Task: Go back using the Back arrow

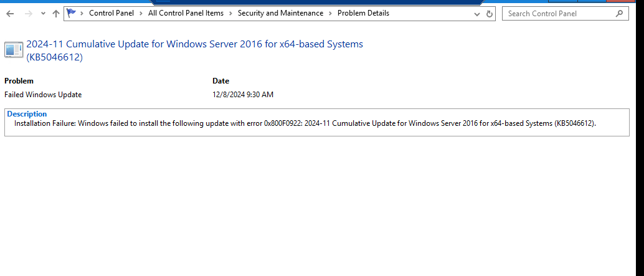Action: click(x=10, y=14)
